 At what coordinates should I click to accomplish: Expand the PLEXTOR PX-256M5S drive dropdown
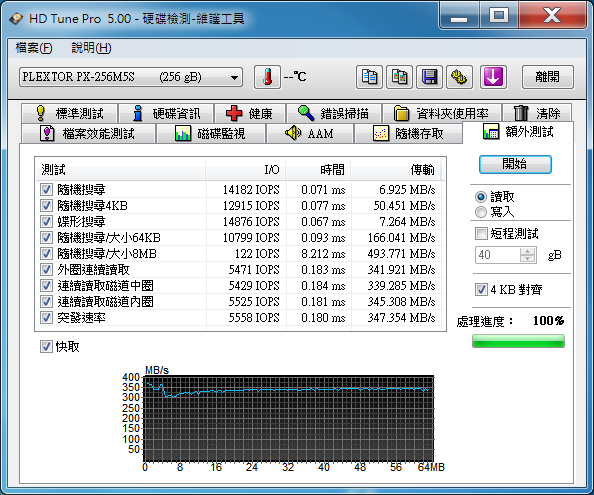(x=131, y=77)
